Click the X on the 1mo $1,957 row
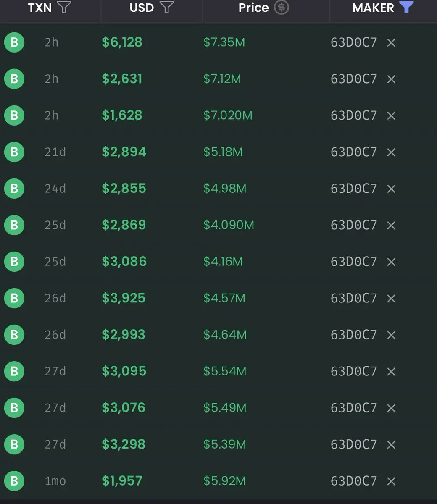Viewport: 437px width, 504px height. click(391, 481)
